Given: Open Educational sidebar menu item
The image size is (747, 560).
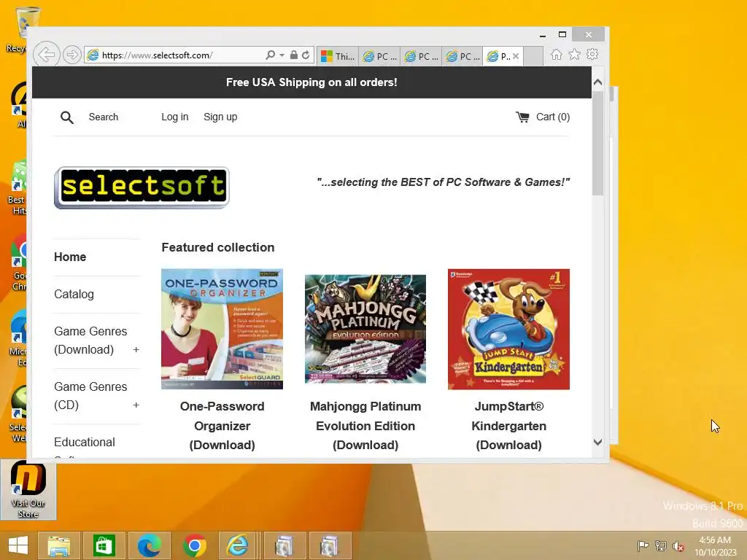Looking at the screenshot, I should coord(85,443).
